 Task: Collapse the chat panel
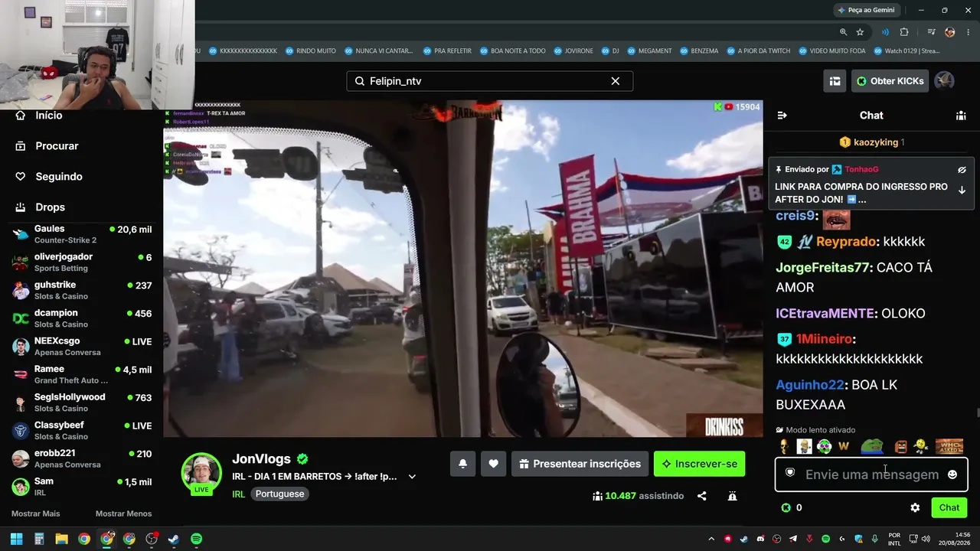click(x=782, y=116)
